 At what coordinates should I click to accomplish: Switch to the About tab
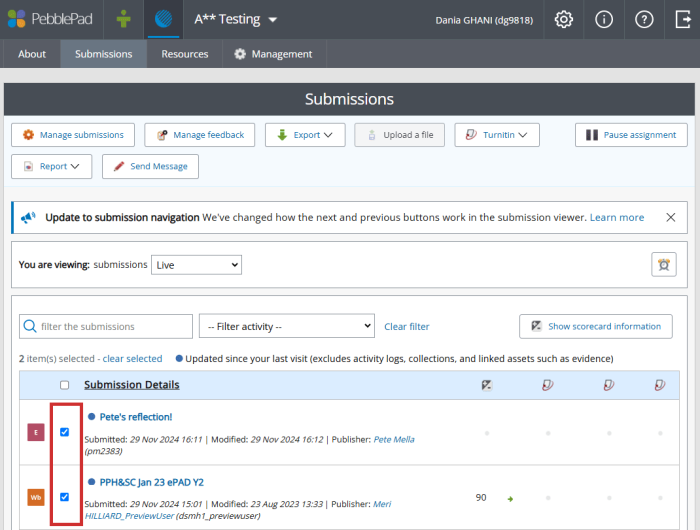[32, 54]
